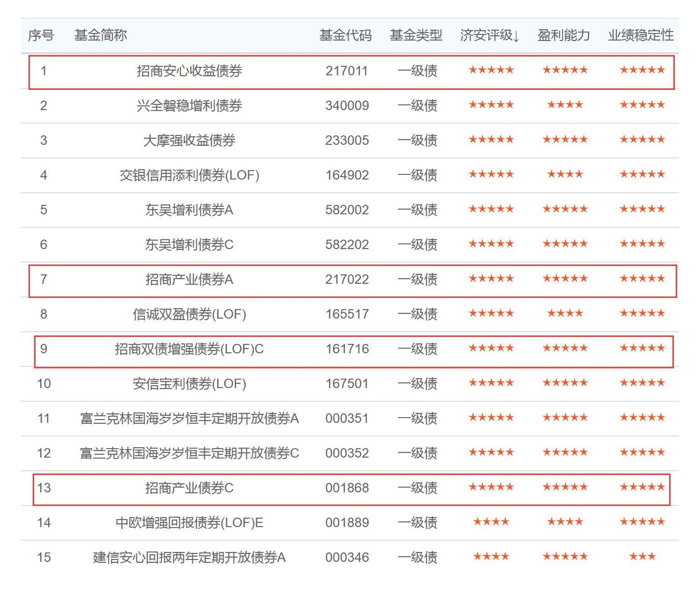Screen dimensions: 700x592
Task: Click 业绩稳定性 stars of 招商安心收益债券
Action: click(642, 70)
